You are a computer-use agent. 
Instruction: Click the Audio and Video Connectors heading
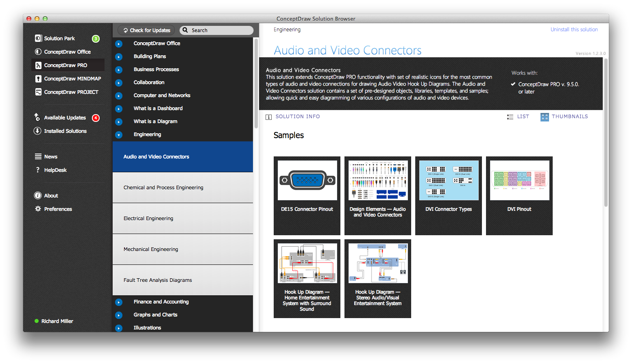(x=348, y=50)
